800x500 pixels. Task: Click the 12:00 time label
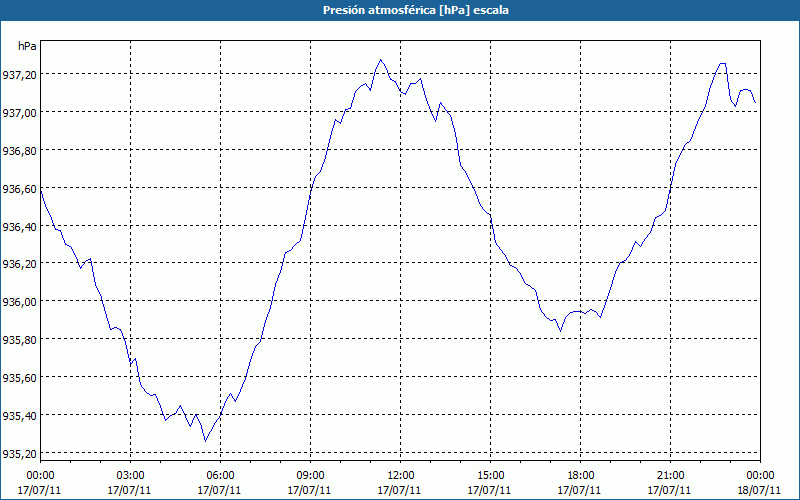pos(400,475)
